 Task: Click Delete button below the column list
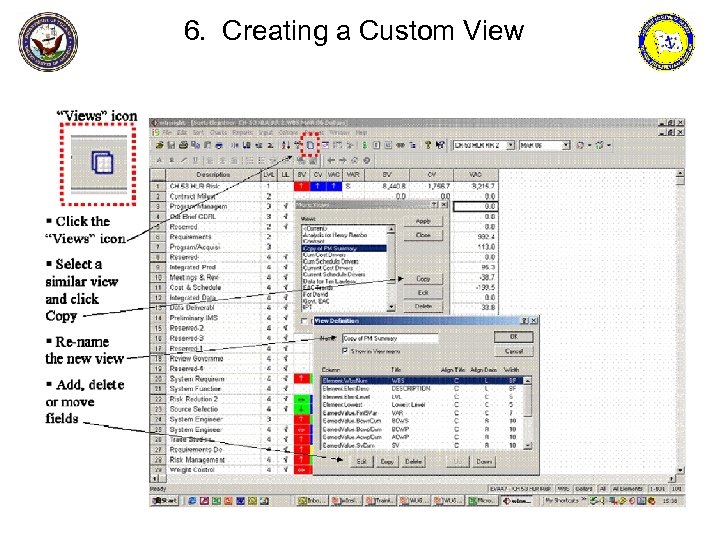[413, 461]
